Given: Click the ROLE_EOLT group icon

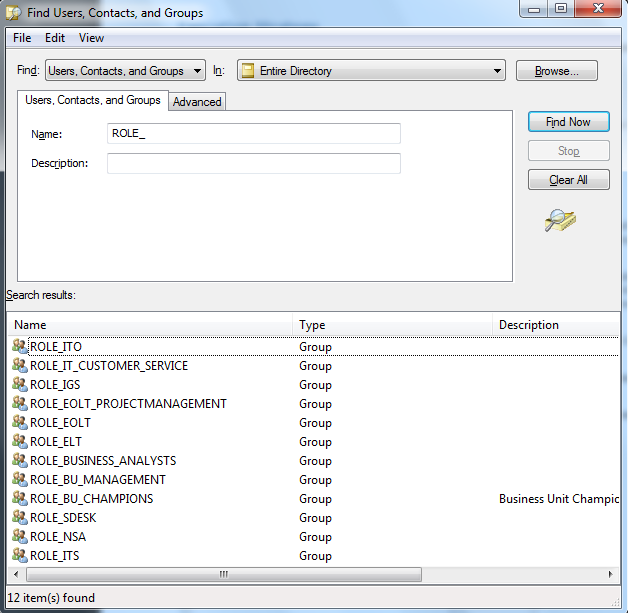Looking at the screenshot, I should tap(19, 422).
